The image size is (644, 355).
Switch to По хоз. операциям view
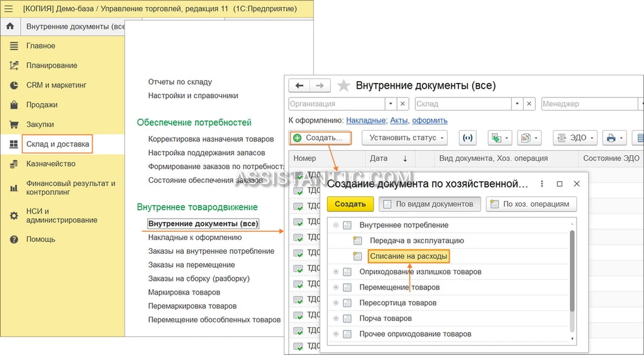coord(531,204)
